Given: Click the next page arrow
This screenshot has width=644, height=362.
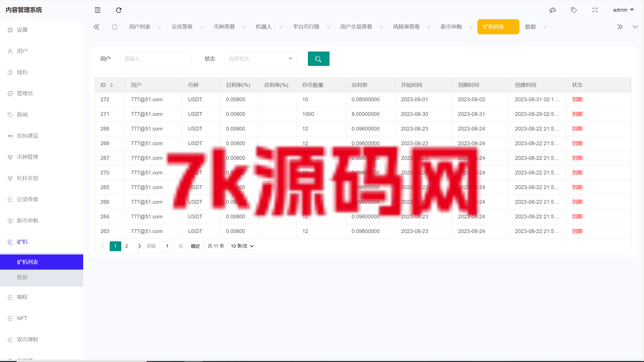Looking at the screenshot, I should coord(139,246).
